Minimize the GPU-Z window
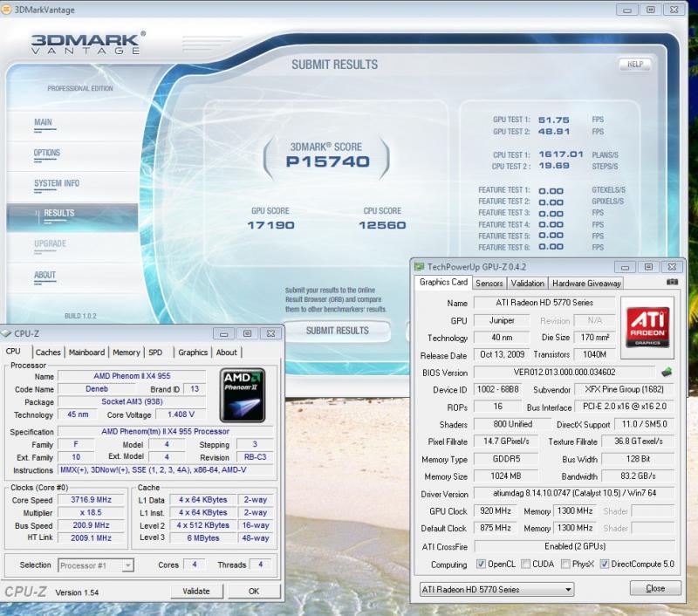This screenshot has height=616, width=698. (625, 267)
